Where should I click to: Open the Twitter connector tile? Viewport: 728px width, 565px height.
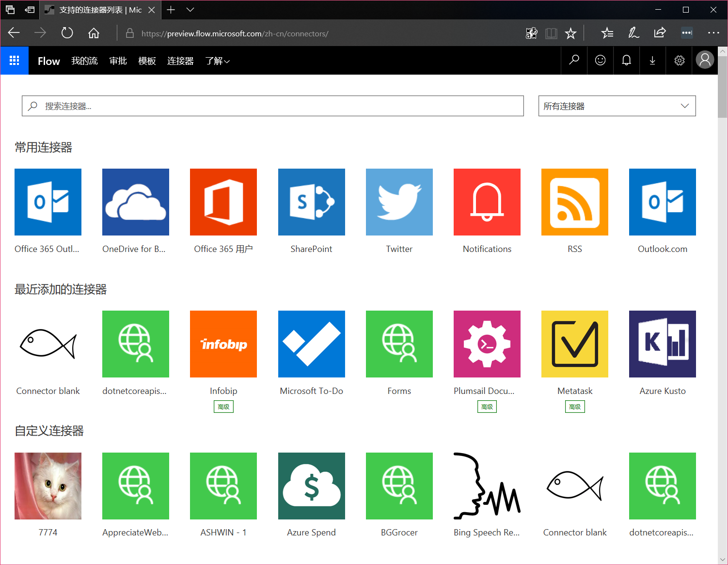(399, 202)
